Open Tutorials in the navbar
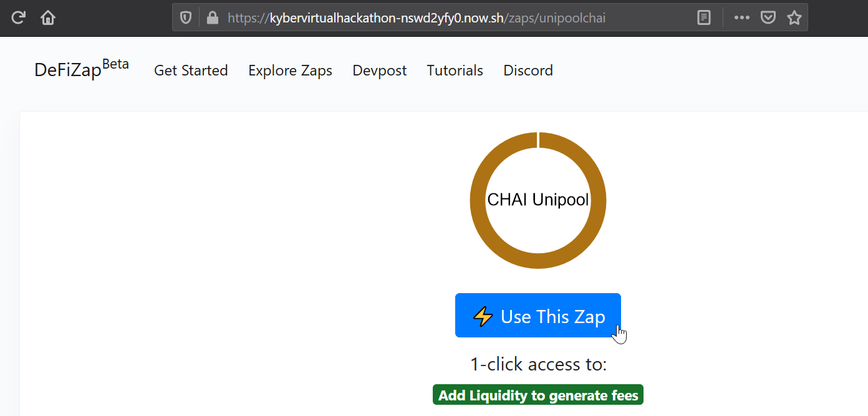 [x=455, y=70]
